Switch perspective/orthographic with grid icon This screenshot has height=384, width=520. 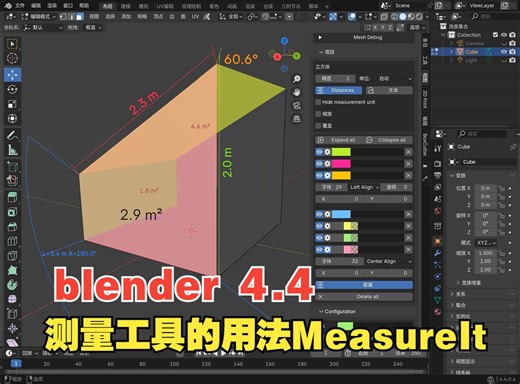click(x=297, y=119)
